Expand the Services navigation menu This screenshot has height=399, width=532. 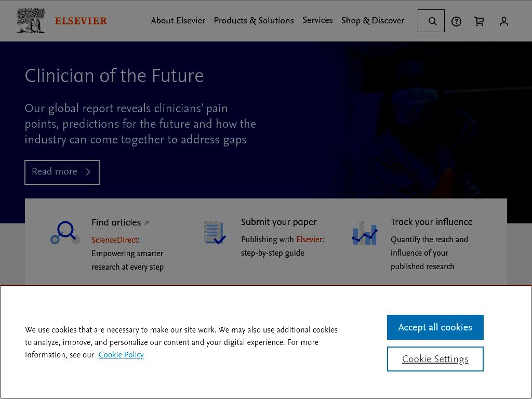[x=317, y=20]
